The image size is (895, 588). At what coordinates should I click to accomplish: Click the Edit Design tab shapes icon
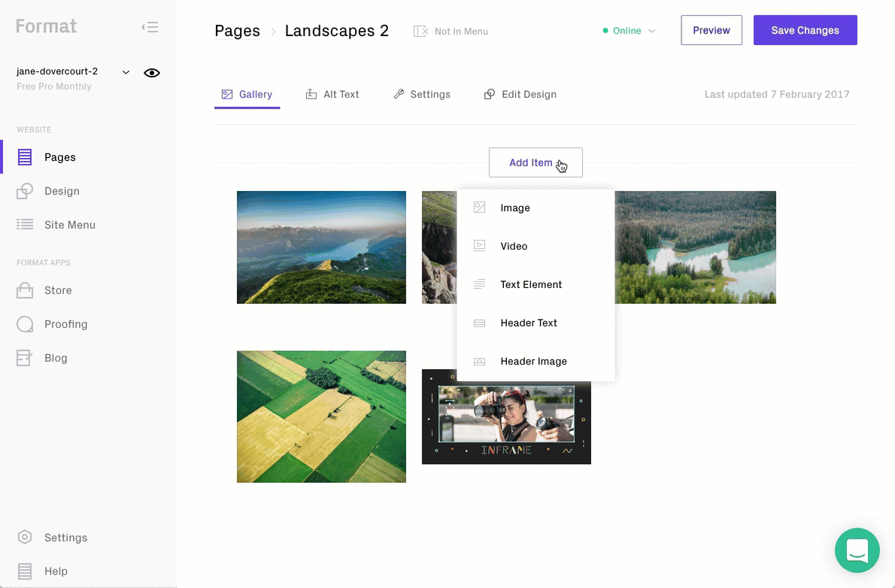[x=489, y=94]
